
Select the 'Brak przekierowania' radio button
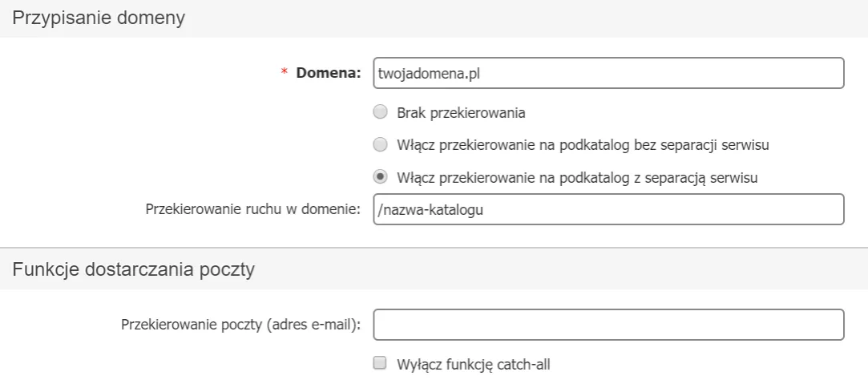coord(380,113)
